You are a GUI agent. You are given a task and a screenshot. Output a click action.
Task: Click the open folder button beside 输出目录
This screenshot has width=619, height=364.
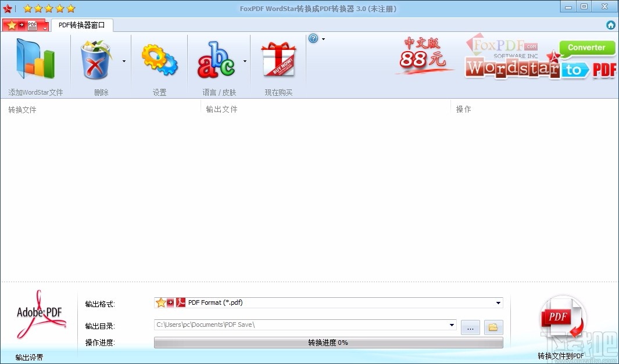492,327
